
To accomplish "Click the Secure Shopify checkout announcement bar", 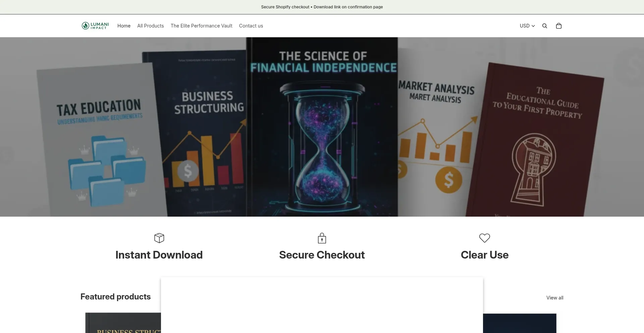I will pos(322,7).
